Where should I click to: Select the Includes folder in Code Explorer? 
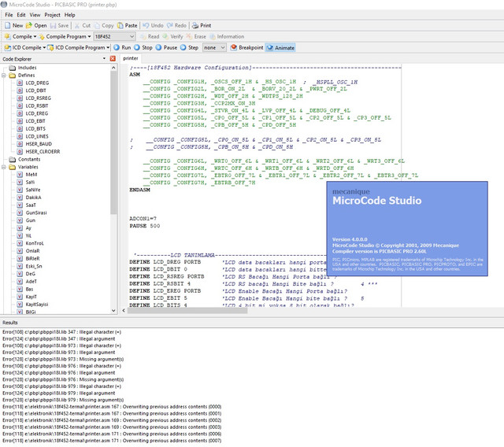click(x=27, y=68)
